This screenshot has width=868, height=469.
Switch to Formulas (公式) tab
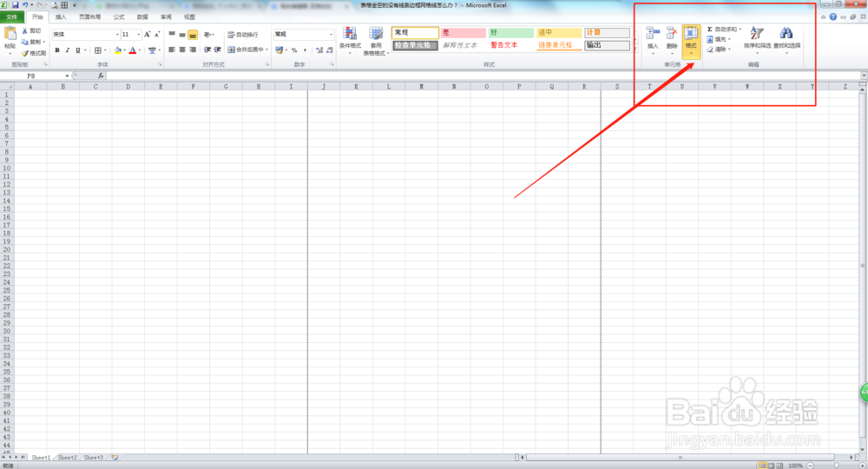(x=118, y=17)
